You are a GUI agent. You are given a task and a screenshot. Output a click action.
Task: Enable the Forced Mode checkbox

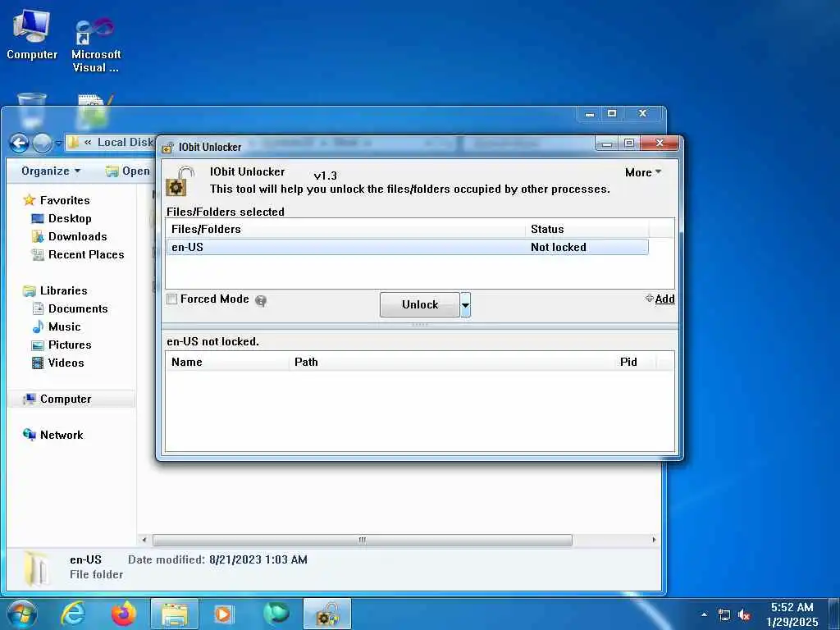(172, 299)
